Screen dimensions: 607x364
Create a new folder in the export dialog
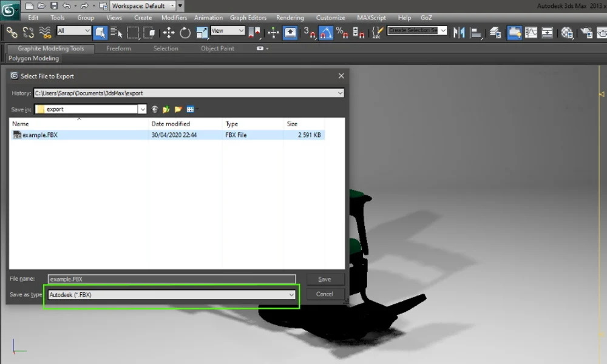177,109
